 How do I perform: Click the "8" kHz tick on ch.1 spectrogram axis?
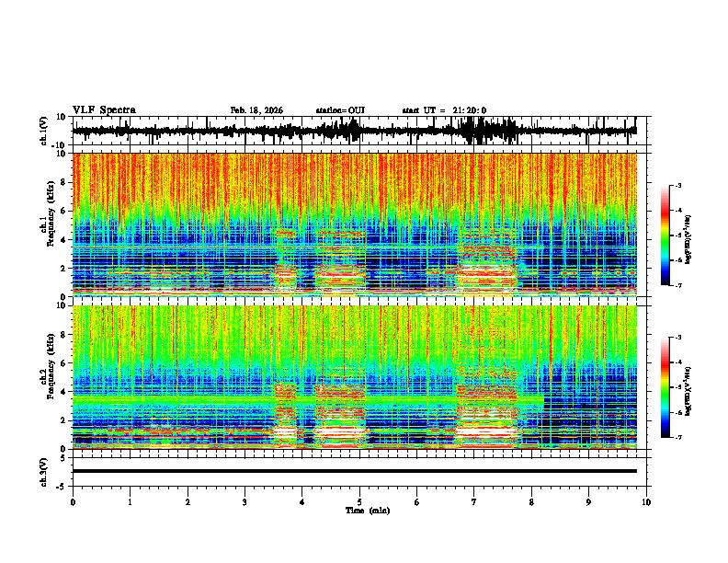(x=63, y=182)
